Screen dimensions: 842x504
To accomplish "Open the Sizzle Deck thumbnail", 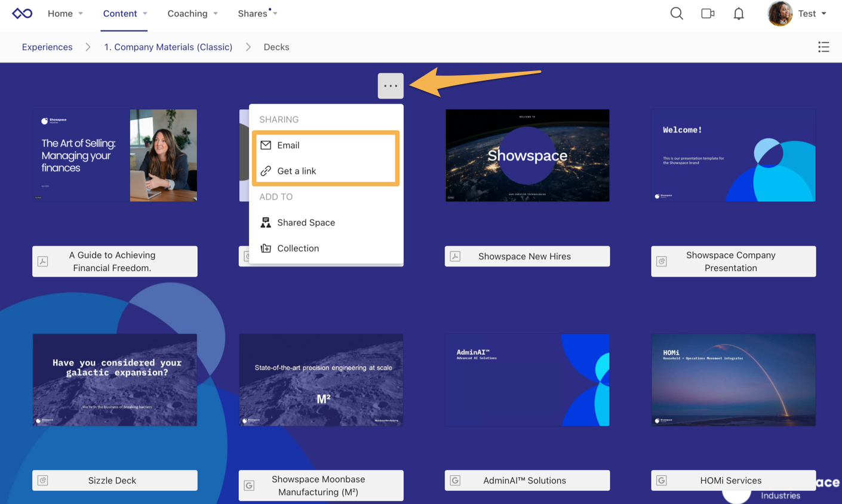I will pyautogui.click(x=115, y=380).
